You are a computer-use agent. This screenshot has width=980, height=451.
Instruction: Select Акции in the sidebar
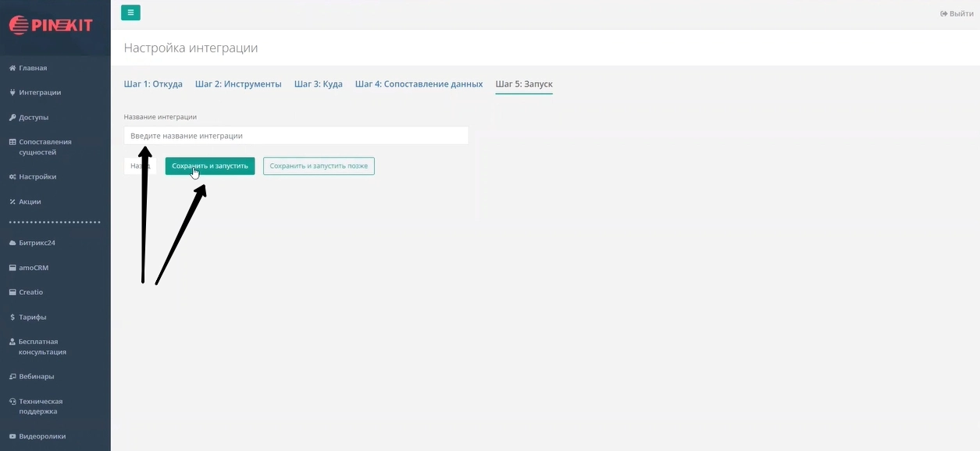click(30, 201)
